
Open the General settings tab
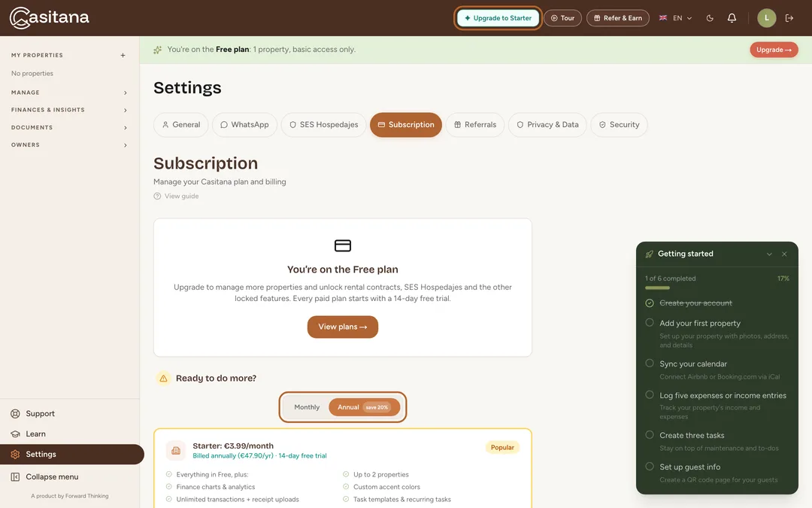click(x=180, y=125)
